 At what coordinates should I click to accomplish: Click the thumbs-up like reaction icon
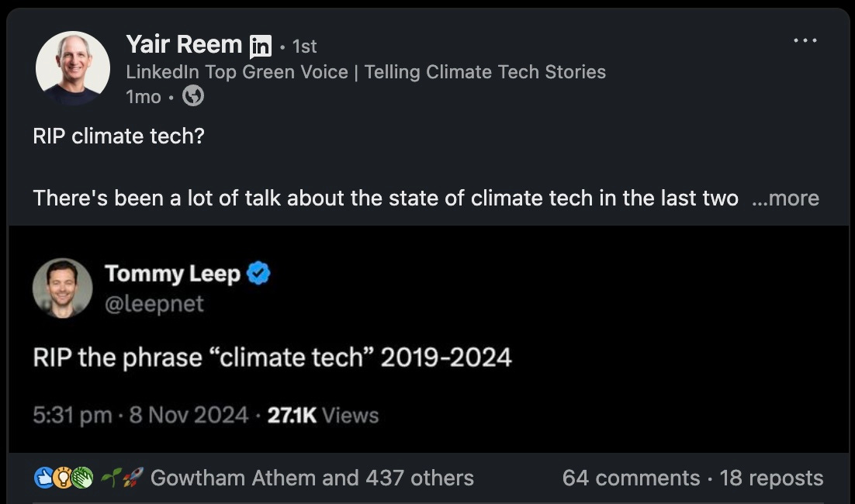pyautogui.click(x=43, y=478)
